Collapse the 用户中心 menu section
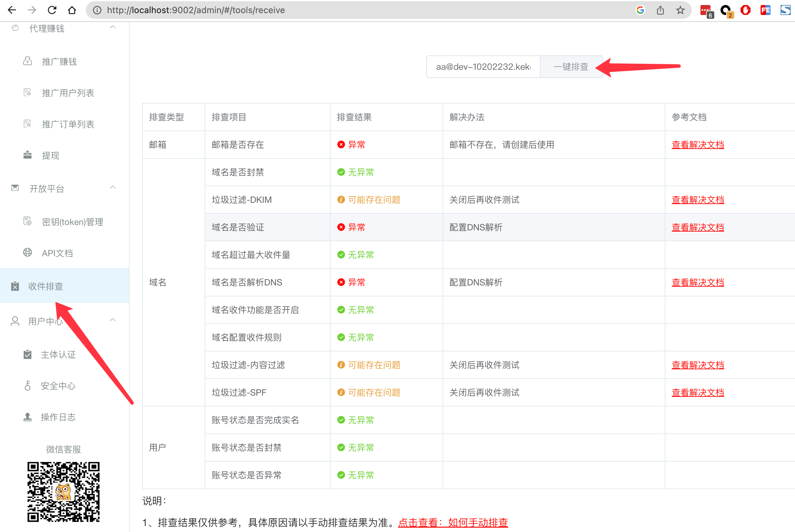Screen dimensions: 795x532 point(113,320)
